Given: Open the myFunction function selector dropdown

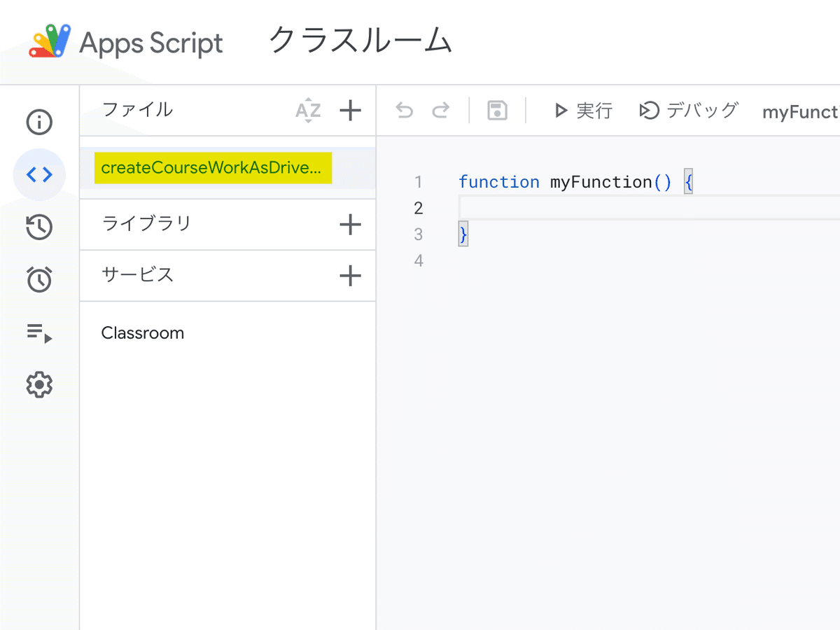Looking at the screenshot, I should click(x=801, y=112).
